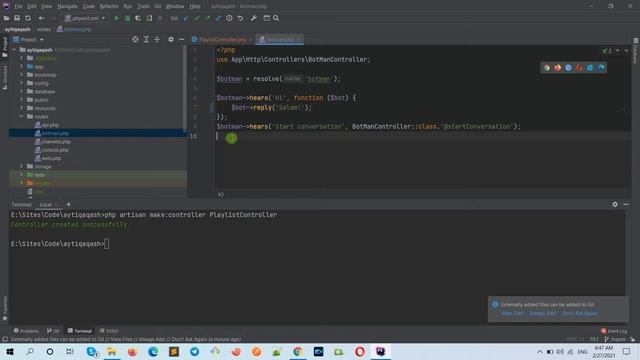Open in Chrome from browser popup
The width and height of the screenshot is (640, 360).
[x=547, y=68]
